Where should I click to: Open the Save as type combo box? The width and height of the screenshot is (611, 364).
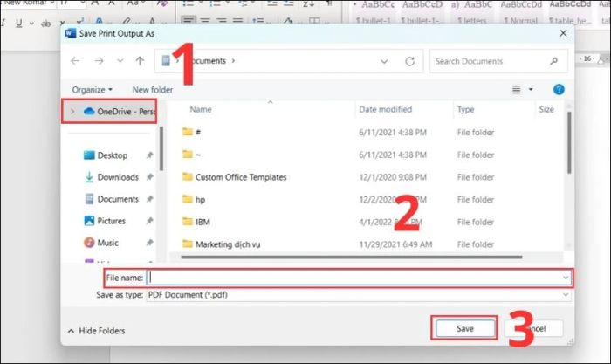tap(359, 295)
